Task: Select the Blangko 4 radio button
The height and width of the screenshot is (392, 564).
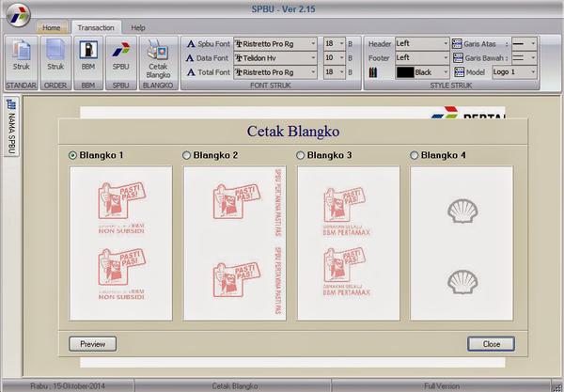Action: 414,155
